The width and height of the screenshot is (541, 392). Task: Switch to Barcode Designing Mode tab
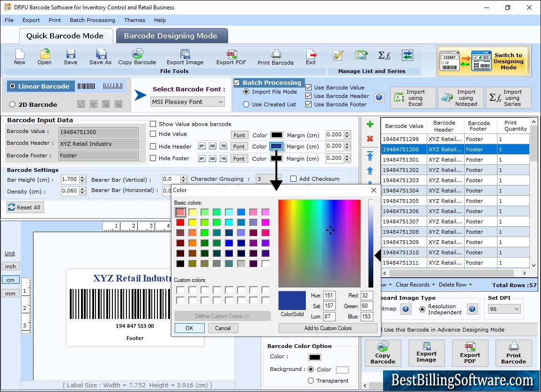click(x=172, y=36)
